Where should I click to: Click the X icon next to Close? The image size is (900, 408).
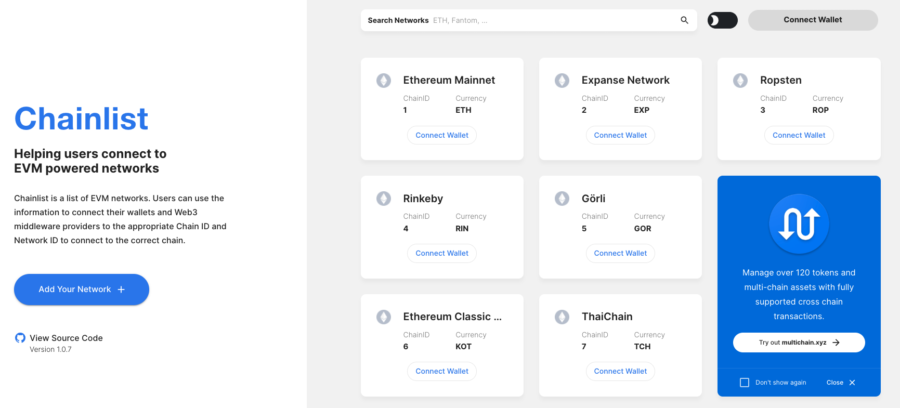(x=852, y=383)
